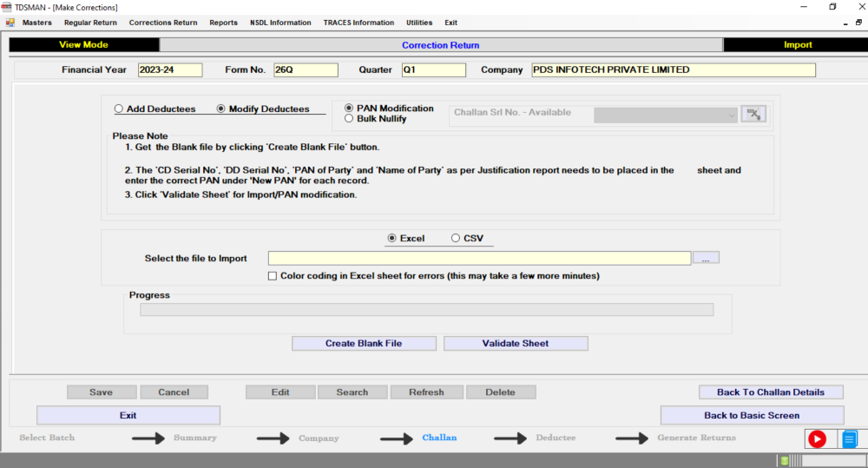Click the Delete button
Screen dimensions: 868x468
501,392
